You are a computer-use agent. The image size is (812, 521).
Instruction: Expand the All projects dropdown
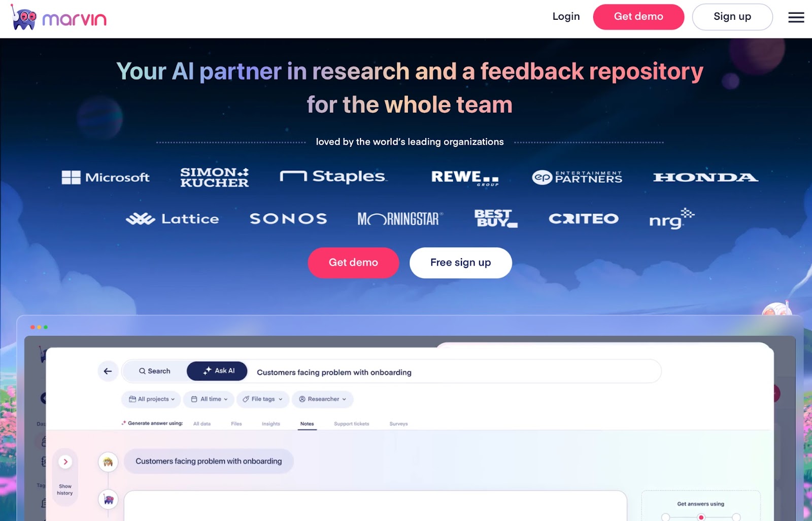click(x=151, y=399)
